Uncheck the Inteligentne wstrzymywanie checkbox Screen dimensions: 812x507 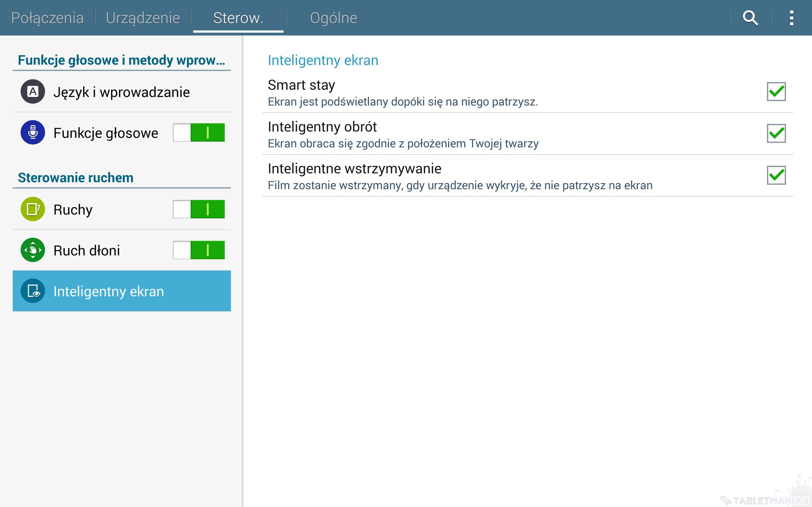[x=776, y=175]
